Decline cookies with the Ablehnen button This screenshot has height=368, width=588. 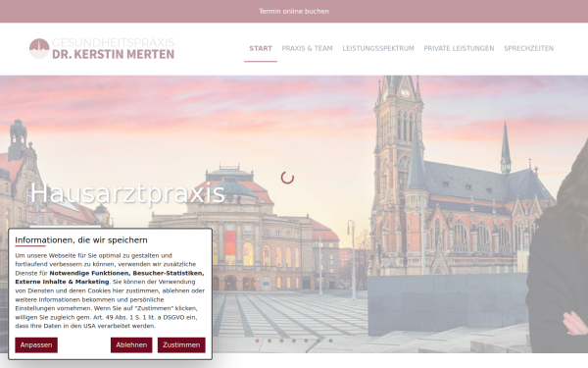131,344
